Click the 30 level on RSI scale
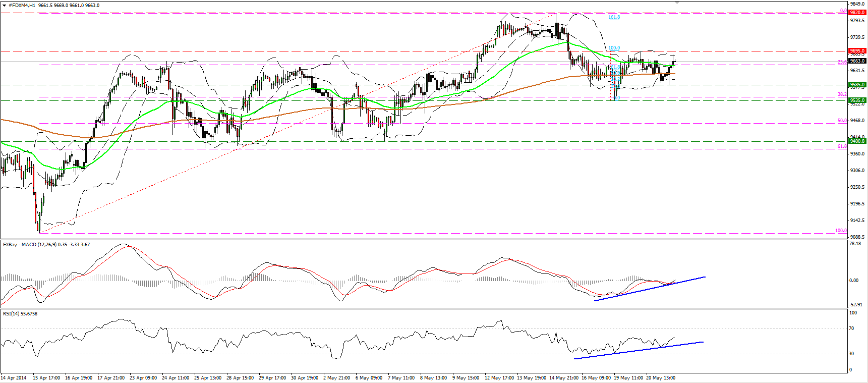Viewport: 868px width, 383px height. click(852, 354)
